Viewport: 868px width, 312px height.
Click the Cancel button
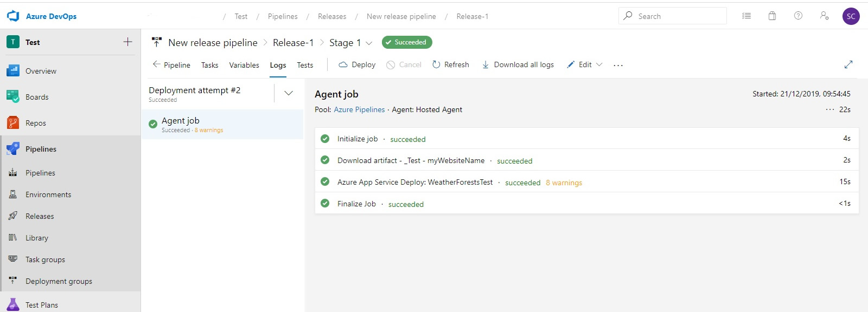[404, 64]
